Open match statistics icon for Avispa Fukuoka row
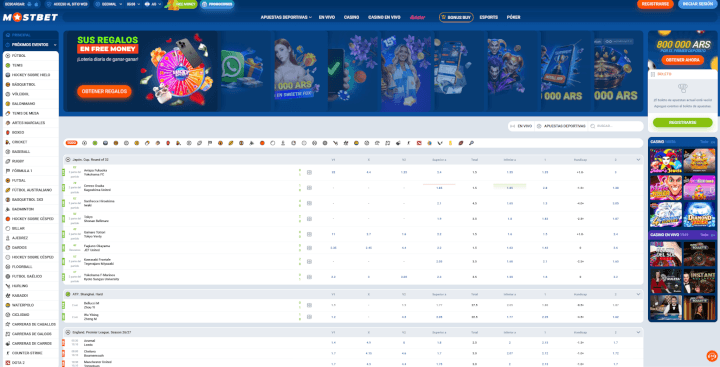Screen dimensions: 720x367 309,173
